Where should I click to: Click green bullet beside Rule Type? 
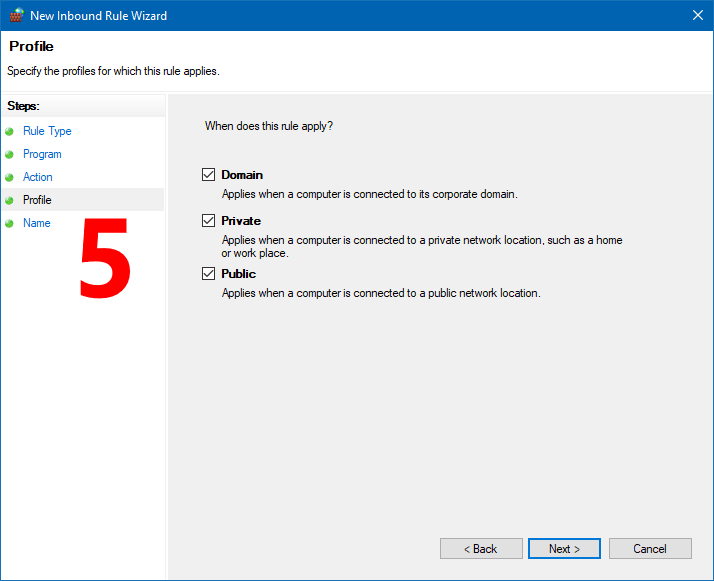(x=9, y=132)
